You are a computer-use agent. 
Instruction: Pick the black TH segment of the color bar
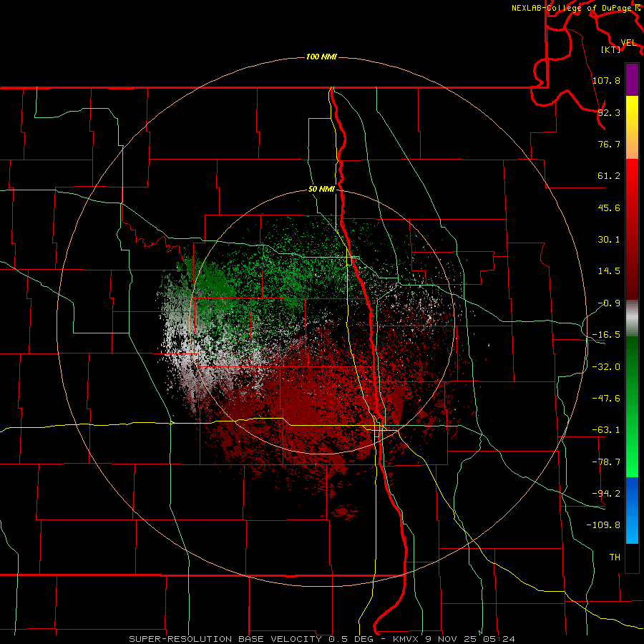coord(632,557)
